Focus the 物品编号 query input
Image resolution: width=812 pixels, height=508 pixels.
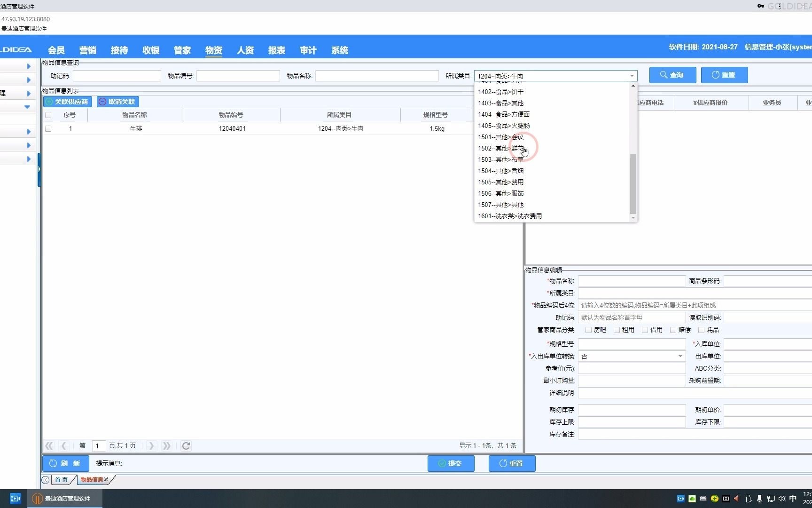coord(238,76)
